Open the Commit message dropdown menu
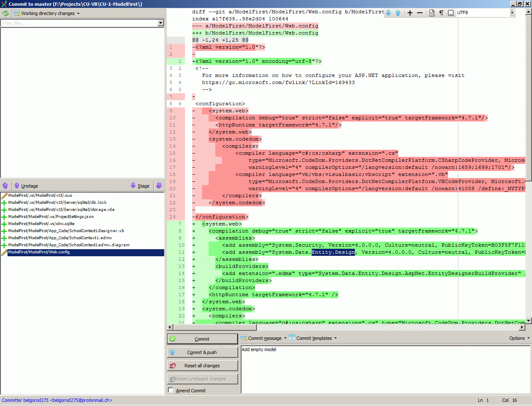This screenshot has width=532, height=406. tap(264, 338)
